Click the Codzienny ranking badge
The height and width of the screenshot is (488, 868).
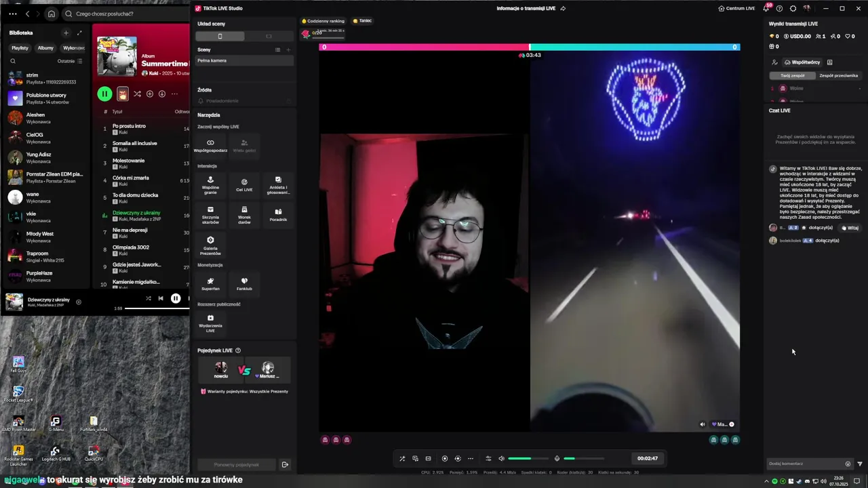click(323, 21)
